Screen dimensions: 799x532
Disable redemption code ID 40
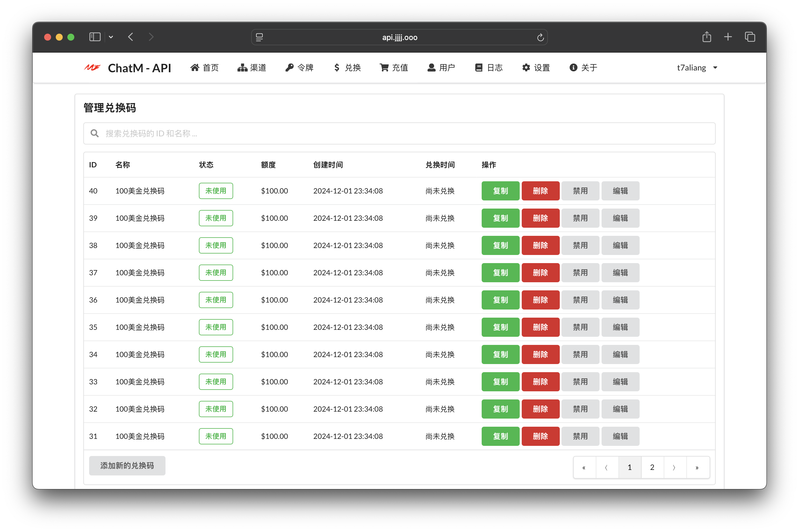(580, 191)
